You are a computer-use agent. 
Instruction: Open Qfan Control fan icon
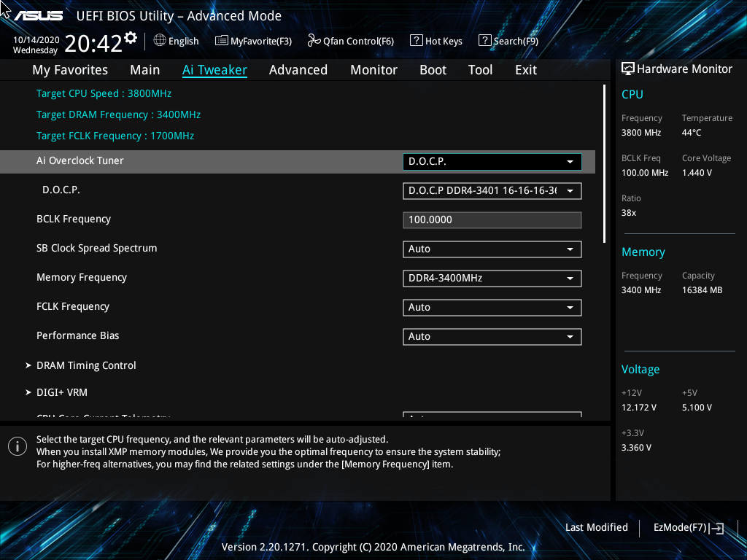click(314, 41)
